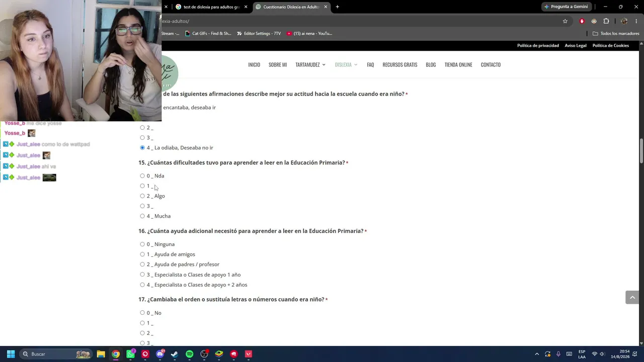Screen dimensions: 644x362
Task: Go to INICIO in site navigation
Action: pyautogui.click(x=254, y=64)
